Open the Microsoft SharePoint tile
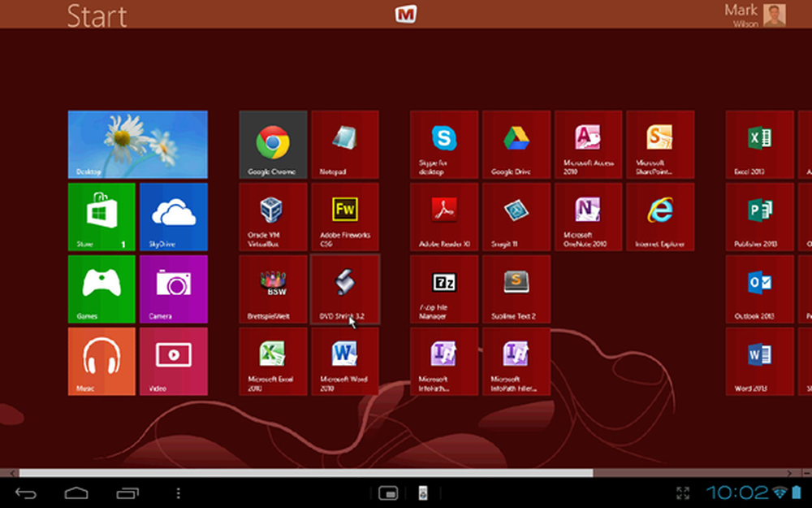 tap(660, 145)
